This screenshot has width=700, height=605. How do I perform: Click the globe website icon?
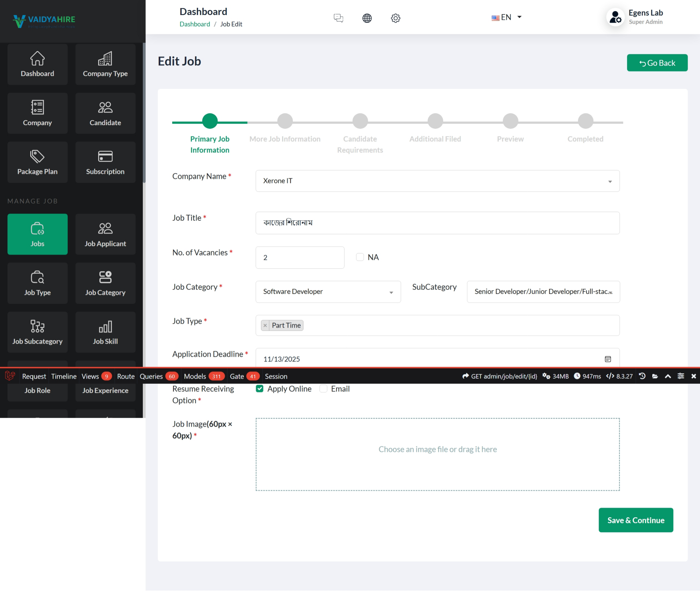pyautogui.click(x=367, y=18)
